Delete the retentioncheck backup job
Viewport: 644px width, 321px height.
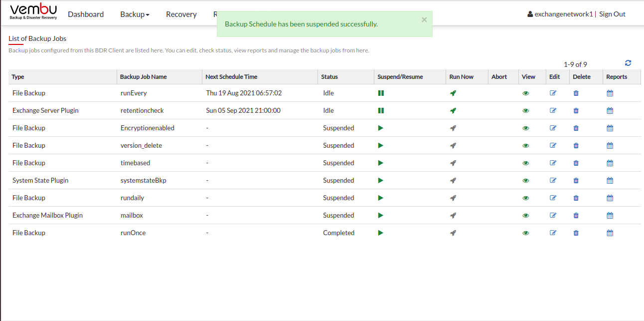click(x=576, y=110)
